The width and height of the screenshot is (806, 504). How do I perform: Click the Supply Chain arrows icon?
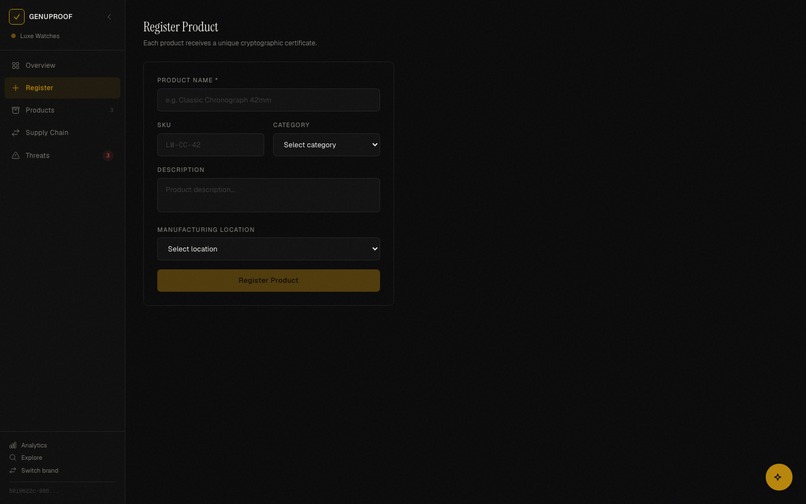click(15, 133)
